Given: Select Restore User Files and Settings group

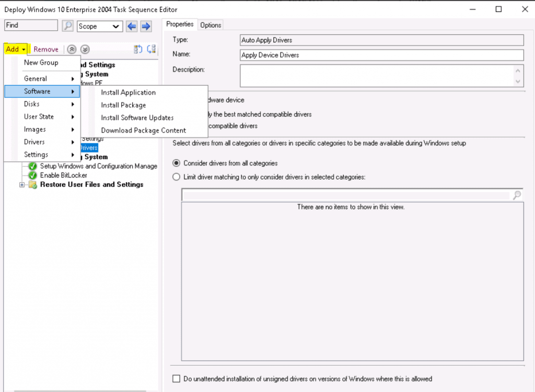Looking at the screenshot, I should 92,185.
